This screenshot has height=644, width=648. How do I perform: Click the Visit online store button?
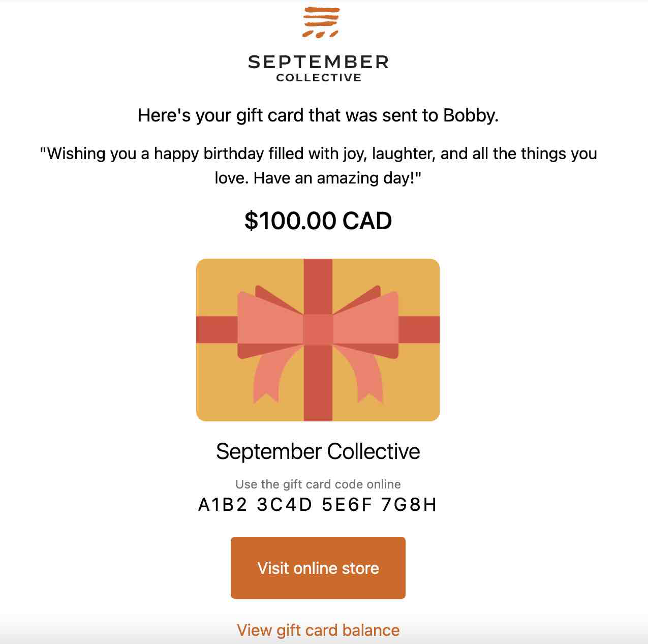318,567
